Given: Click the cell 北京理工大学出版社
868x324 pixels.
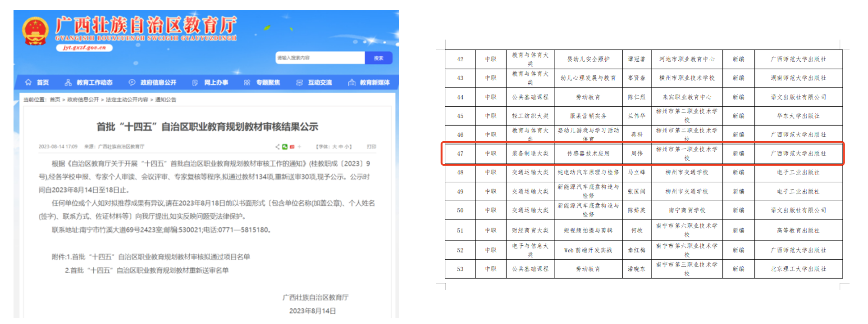Looking at the screenshot, I should tap(798, 269).
